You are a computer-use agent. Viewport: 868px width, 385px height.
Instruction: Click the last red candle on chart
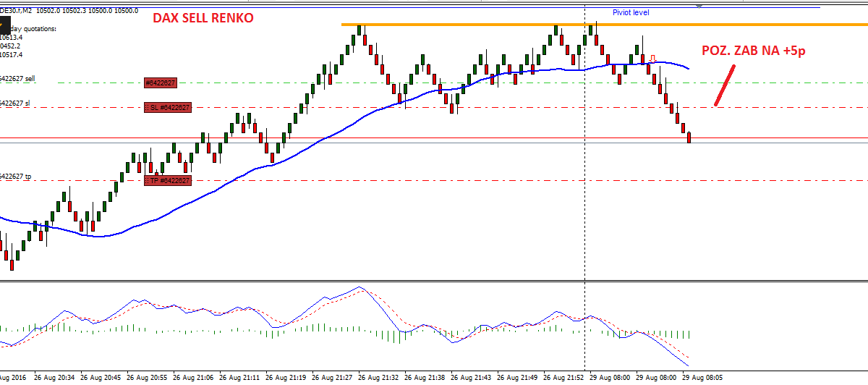coord(689,137)
